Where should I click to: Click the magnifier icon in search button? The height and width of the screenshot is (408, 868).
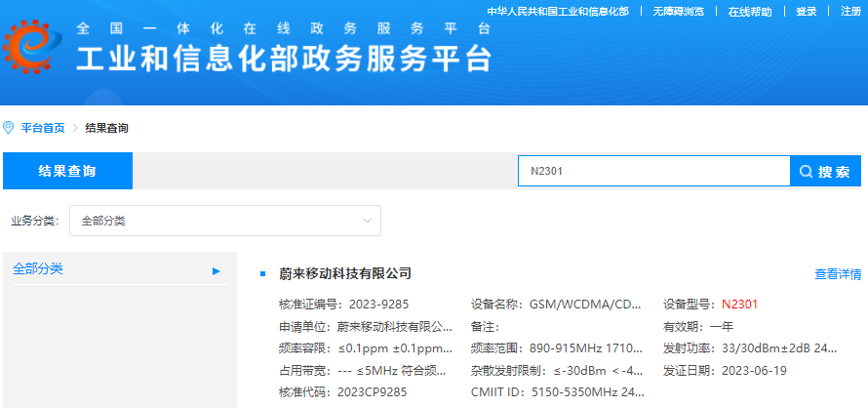click(x=806, y=171)
